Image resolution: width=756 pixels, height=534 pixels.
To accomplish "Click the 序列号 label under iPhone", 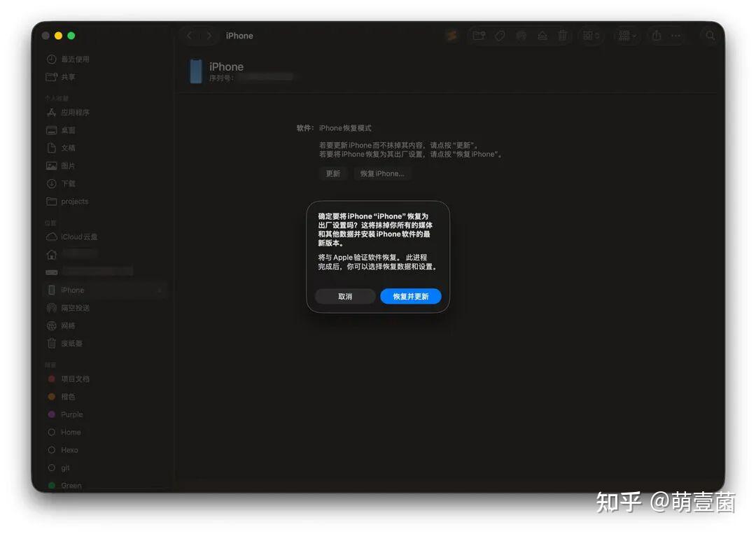I will point(220,78).
